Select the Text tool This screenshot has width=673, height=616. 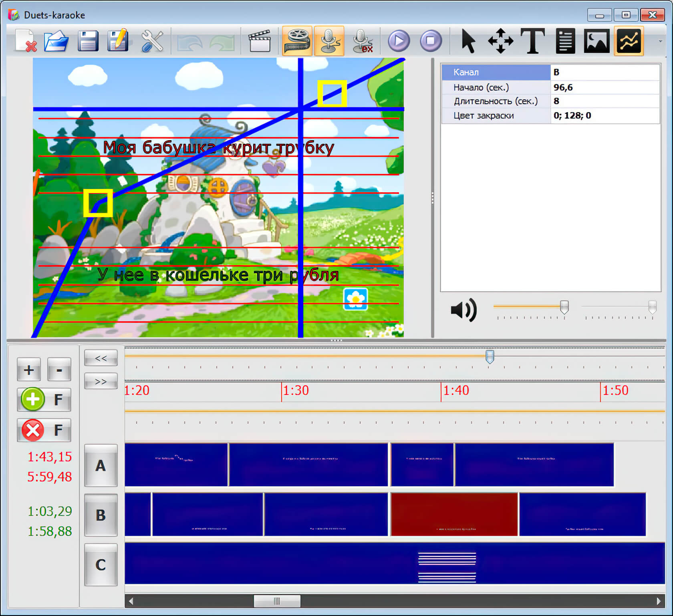pos(532,41)
